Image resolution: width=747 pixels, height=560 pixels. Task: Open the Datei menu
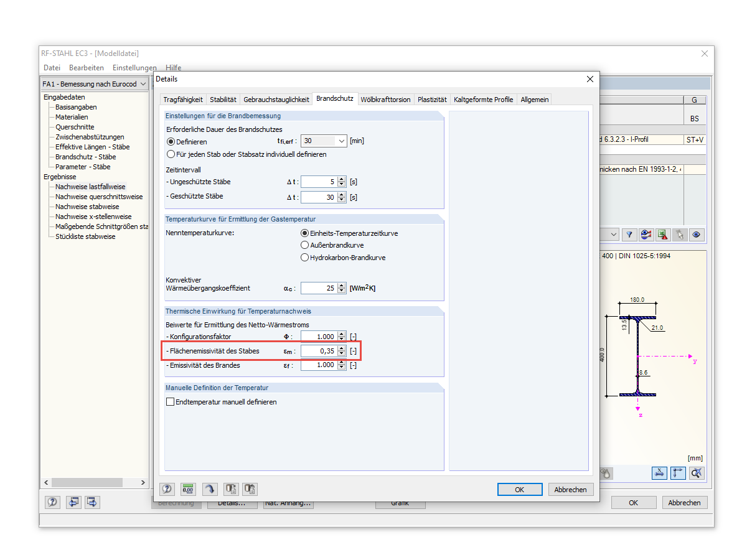coord(52,67)
